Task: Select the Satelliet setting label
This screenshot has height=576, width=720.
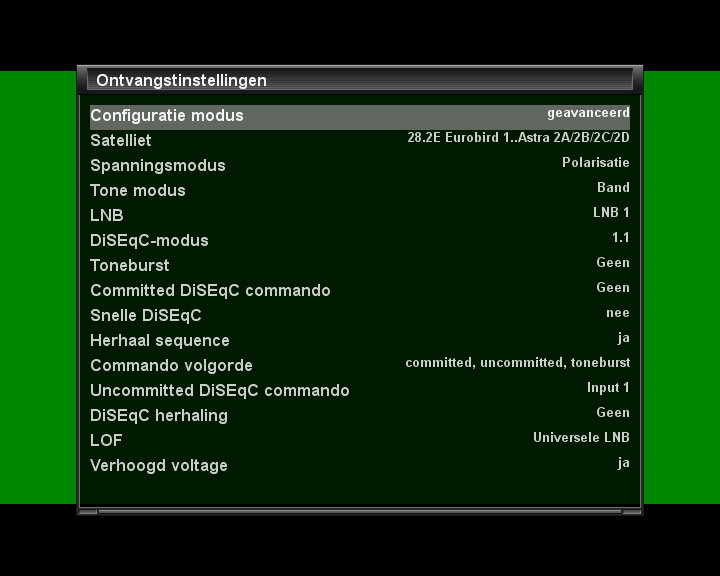Action: (121, 141)
